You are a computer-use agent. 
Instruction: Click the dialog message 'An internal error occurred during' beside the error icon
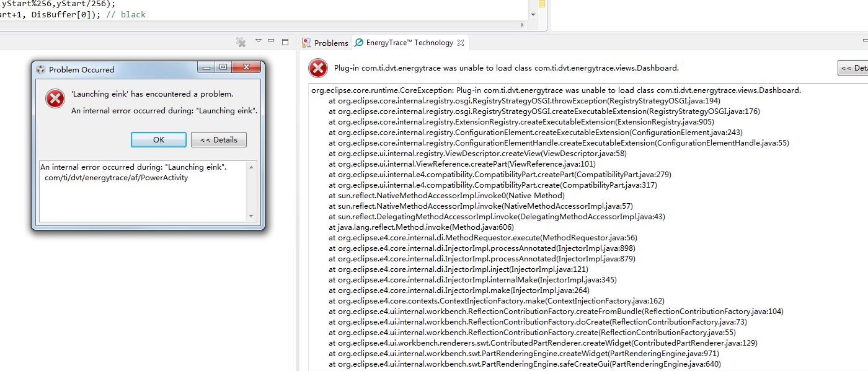(x=164, y=111)
